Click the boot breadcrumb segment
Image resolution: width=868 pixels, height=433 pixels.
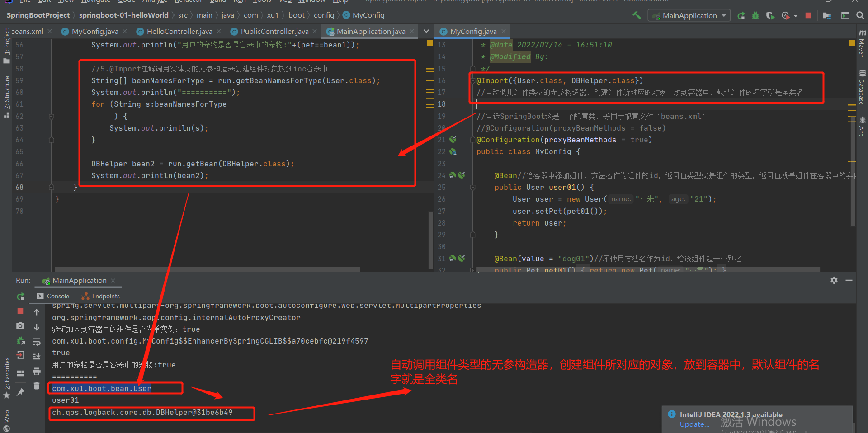[x=297, y=15]
